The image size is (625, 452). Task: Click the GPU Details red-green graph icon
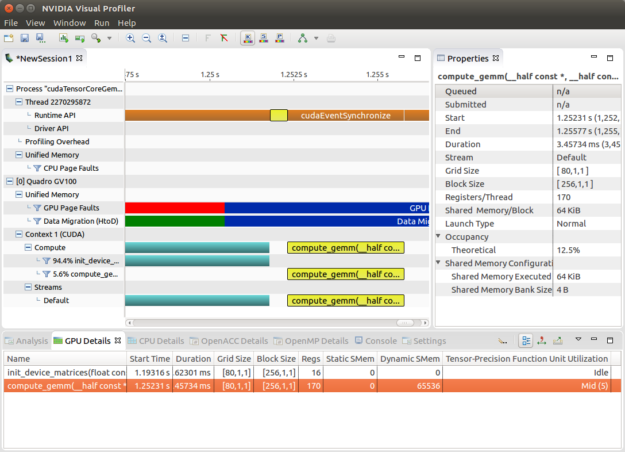pyautogui.click(x=542, y=341)
